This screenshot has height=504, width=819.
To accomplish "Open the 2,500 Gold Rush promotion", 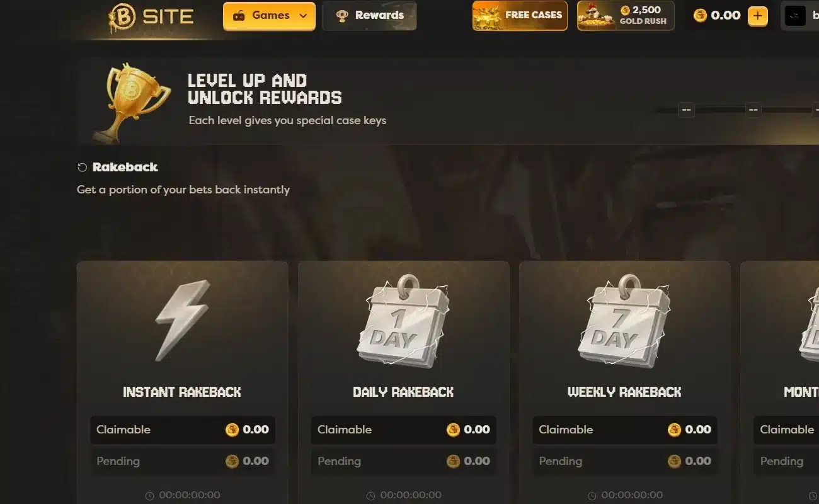I will click(626, 16).
